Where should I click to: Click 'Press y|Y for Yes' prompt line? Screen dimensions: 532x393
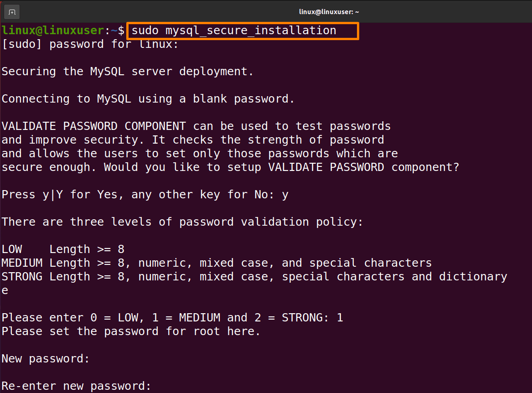coord(145,195)
